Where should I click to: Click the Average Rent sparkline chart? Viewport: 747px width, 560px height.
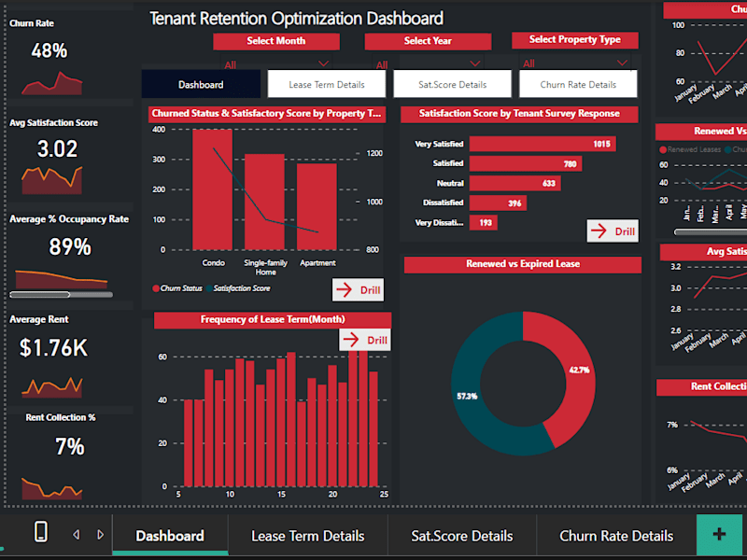[52, 387]
